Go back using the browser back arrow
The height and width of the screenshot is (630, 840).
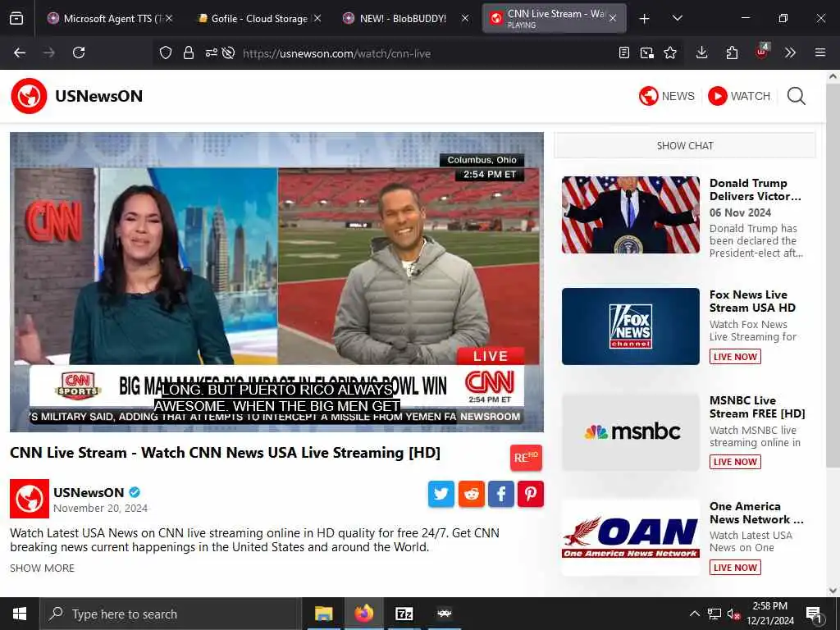[20, 52]
